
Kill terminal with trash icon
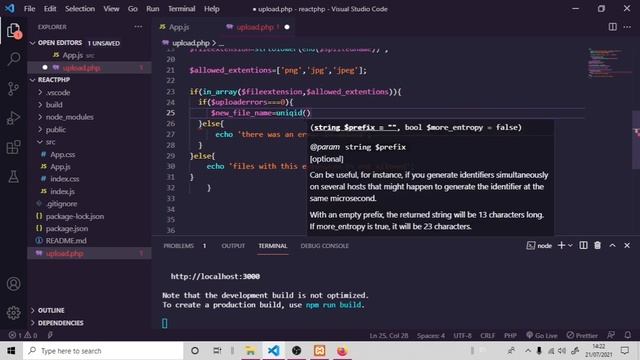tap(598, 245)
